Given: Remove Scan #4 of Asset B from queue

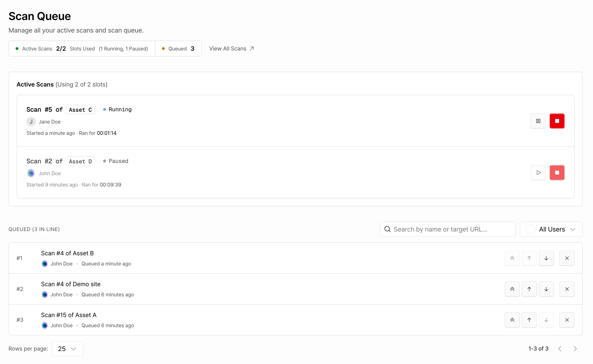Looking at the screenshot, I should pyautogui.click(x=567, y=258).
